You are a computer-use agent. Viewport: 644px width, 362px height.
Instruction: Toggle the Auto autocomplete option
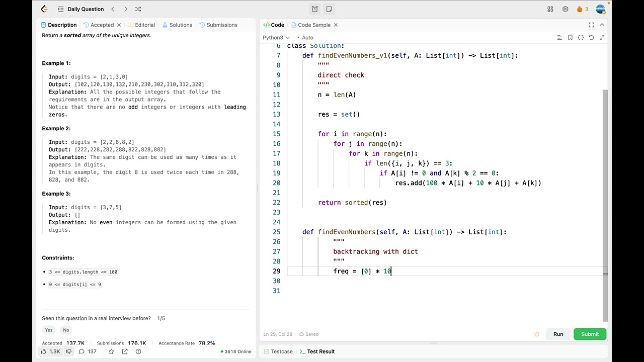click(x=305, y=38)
